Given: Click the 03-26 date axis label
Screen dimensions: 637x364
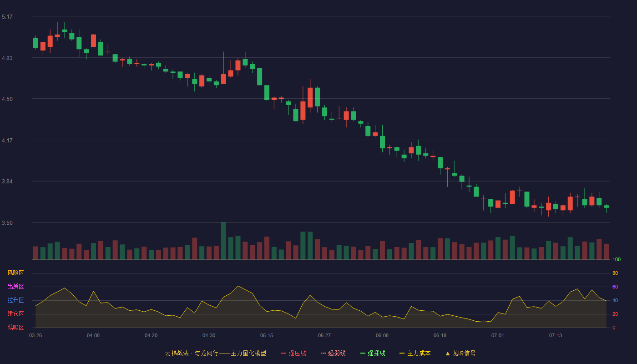Looking at the screenshot, I should coord(35,335).
